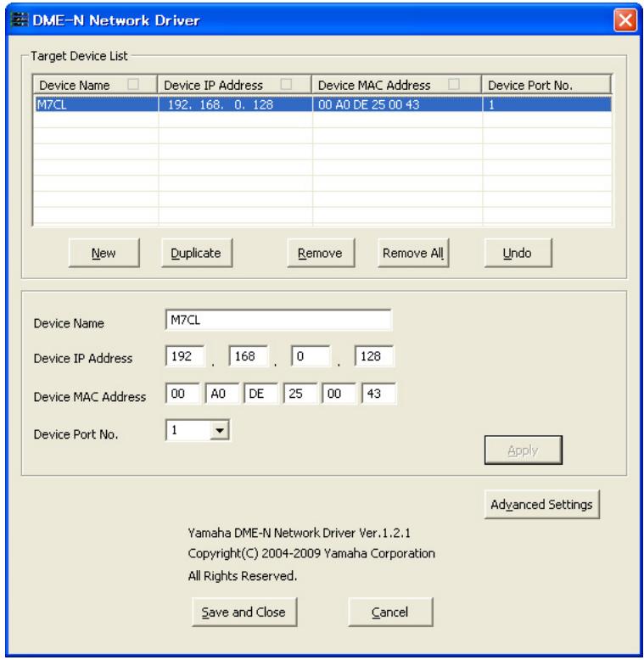Click the New button
The height and width of the screenshot is (660, 644).
click(x=104, y=253)
